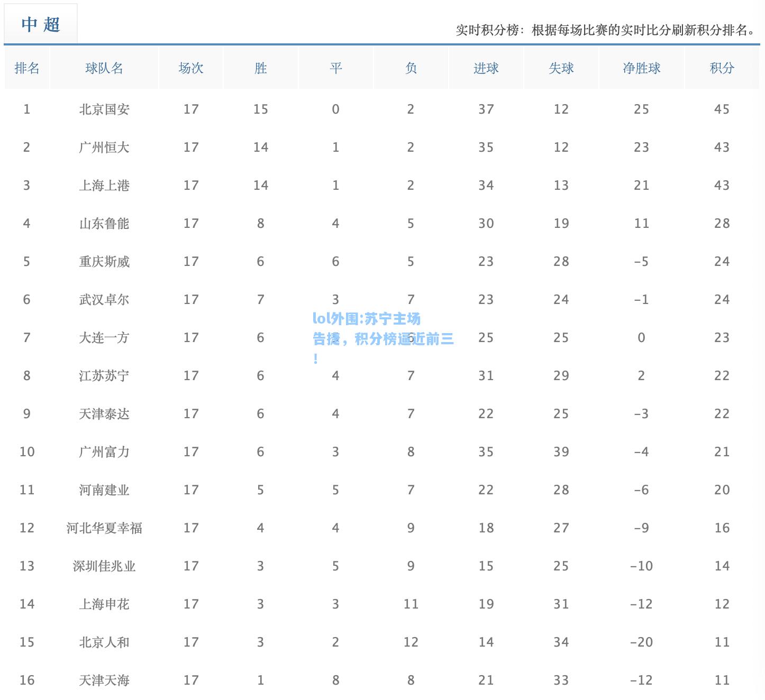Click 大连一方 goal difference 0
Screen dimensions: 765x700
[x=642, y=338]
